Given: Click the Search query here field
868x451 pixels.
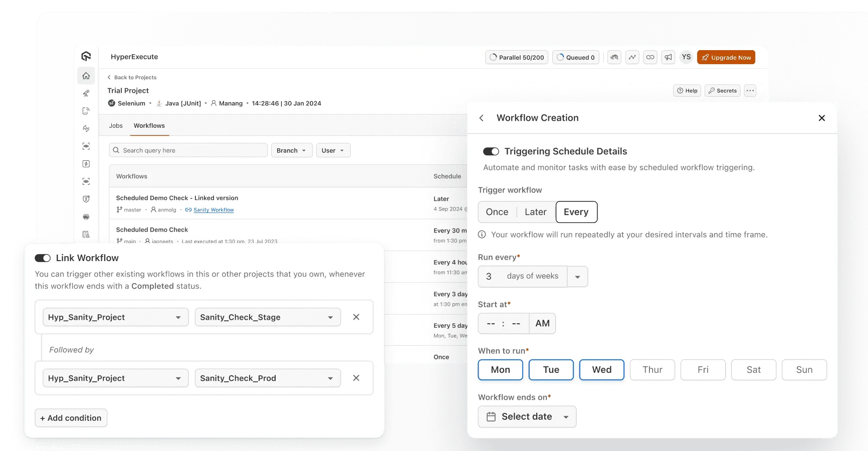Looking at the screenshot, I should pyautogui.click(x=188, y=150).
